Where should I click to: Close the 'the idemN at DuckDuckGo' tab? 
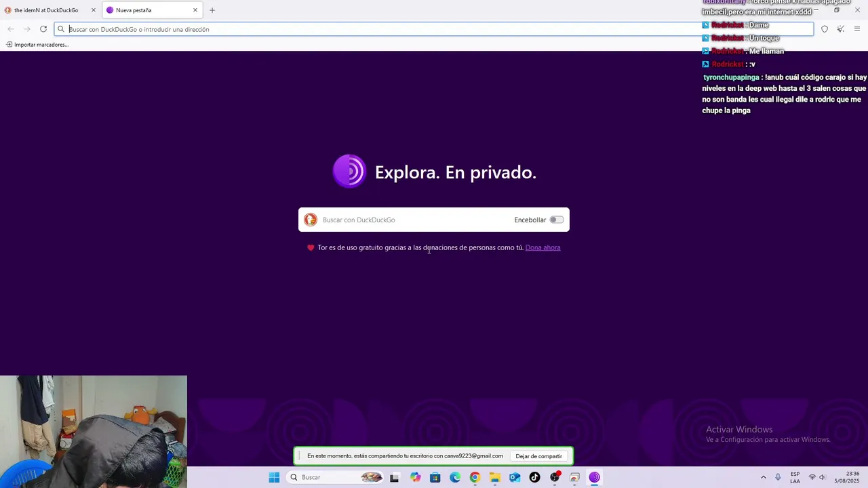(x=94, y=10)
